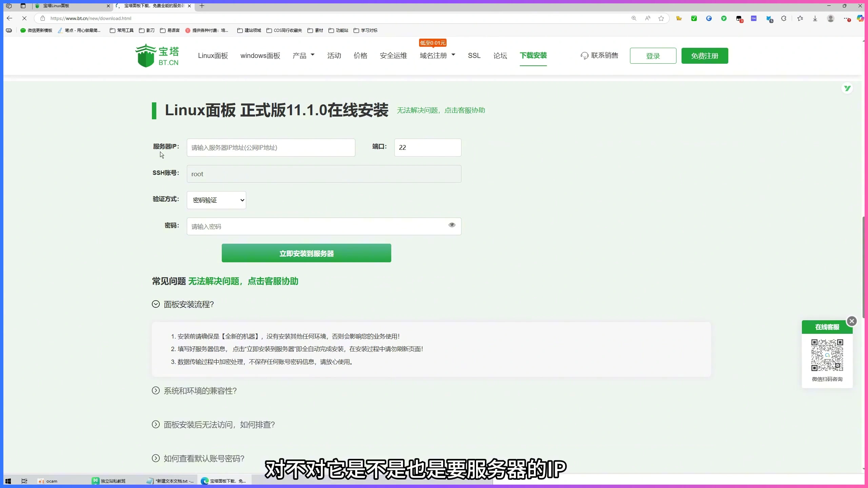This screenshot has height=488, width=868.
Task: Click 立即安装到服务器 button
Action: pos(306,253)
